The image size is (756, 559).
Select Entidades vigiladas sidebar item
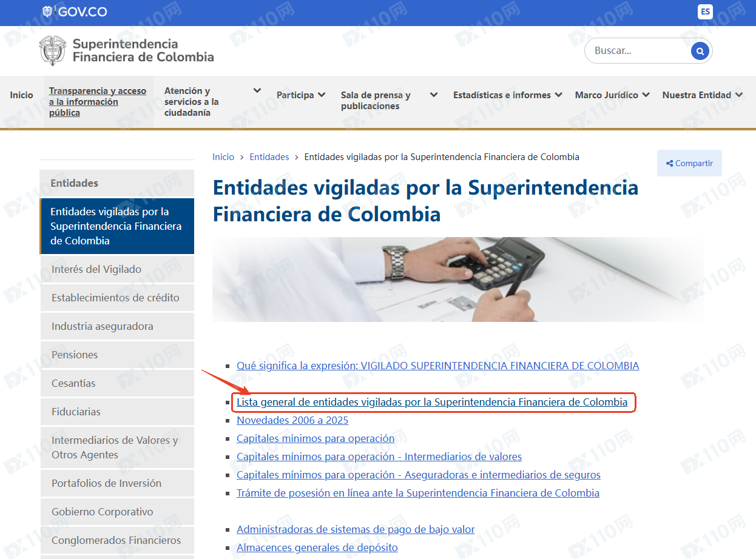point(117,226)
